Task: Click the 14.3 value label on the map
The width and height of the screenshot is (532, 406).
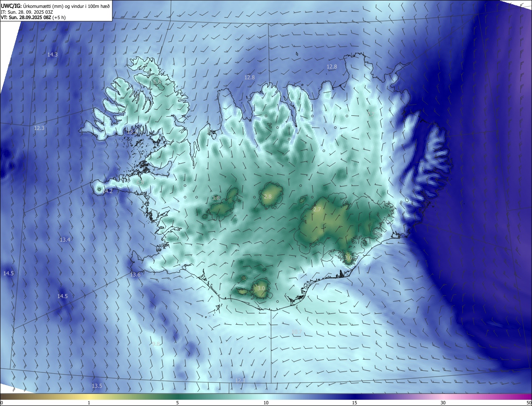Action: click(52, 55)
